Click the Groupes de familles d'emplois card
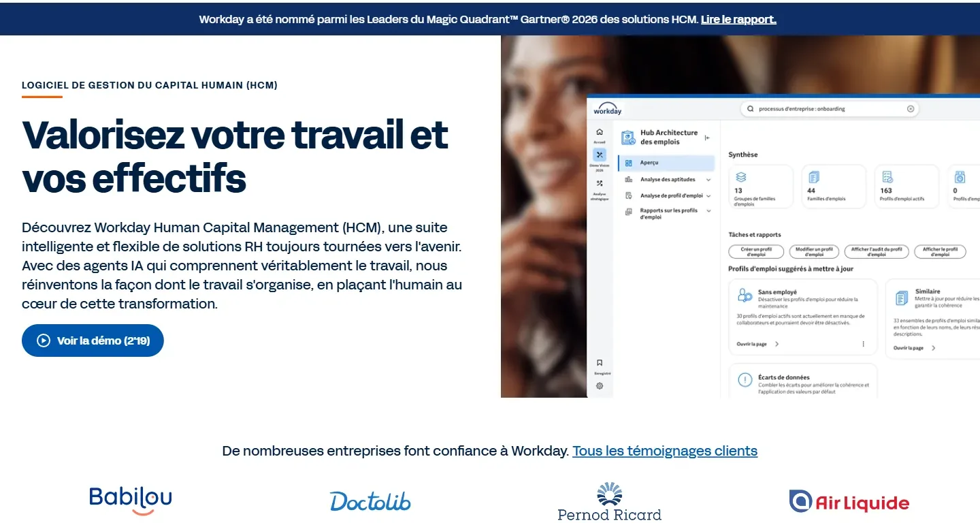 point(761,187)
